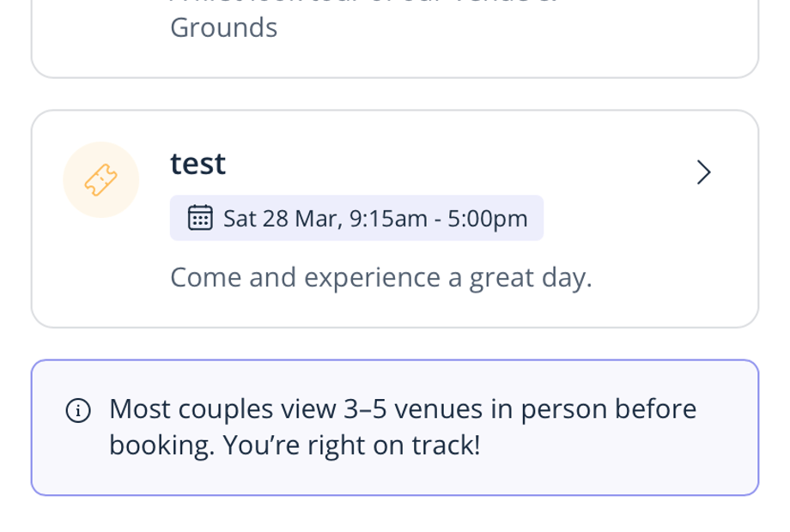The image size is (790, 532).
Task: Click the "Grounds" text in upper card
Action: (223, 28)
